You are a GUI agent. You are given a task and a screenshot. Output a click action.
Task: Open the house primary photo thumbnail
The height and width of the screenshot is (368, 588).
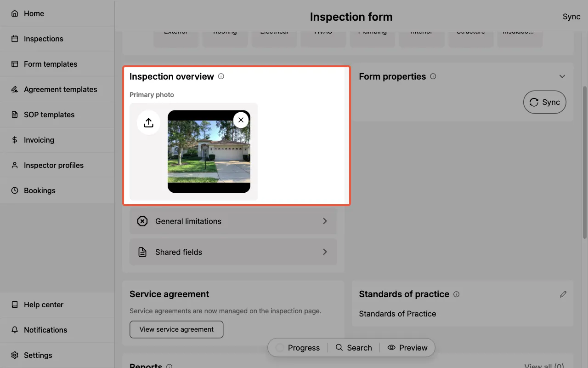tap(209, 151)
